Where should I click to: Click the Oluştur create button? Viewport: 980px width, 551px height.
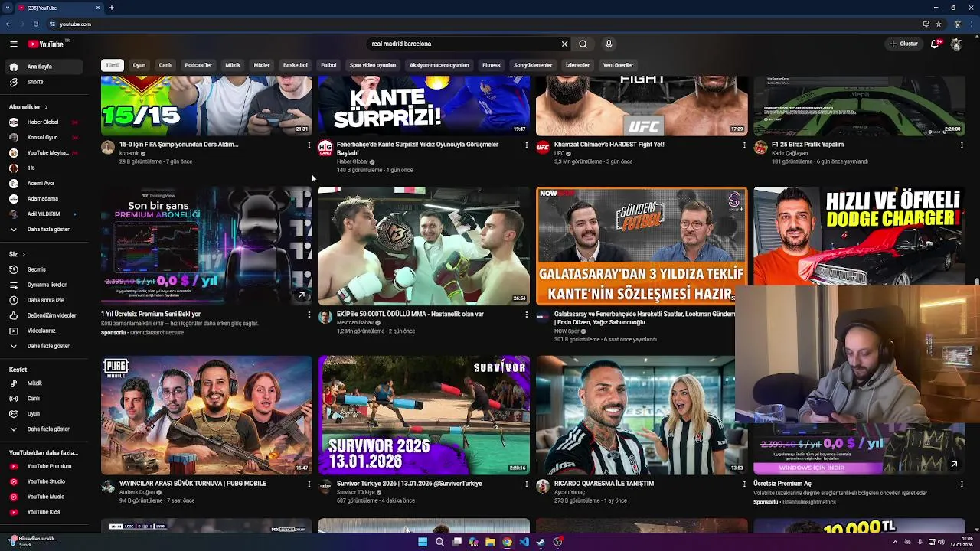(903, 44)
